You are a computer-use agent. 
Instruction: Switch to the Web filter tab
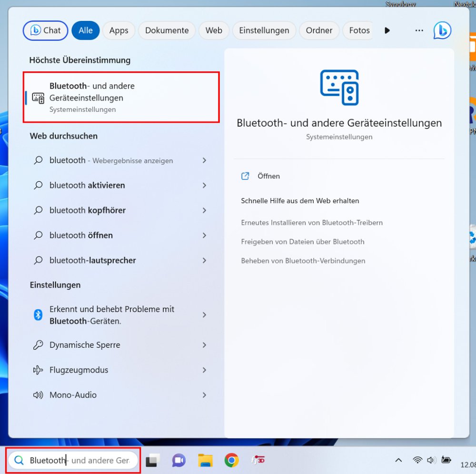pos(214,30)
